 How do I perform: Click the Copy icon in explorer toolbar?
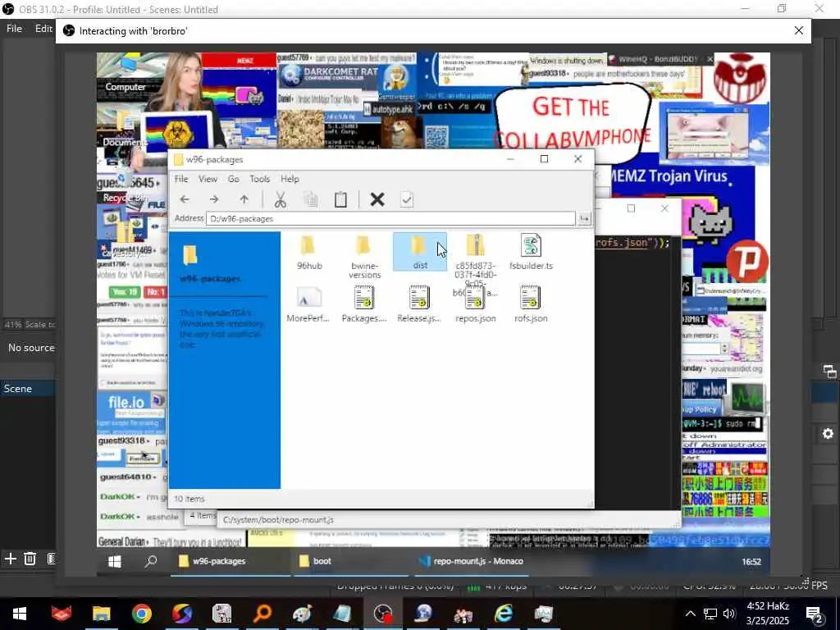[x=311, y=200]
